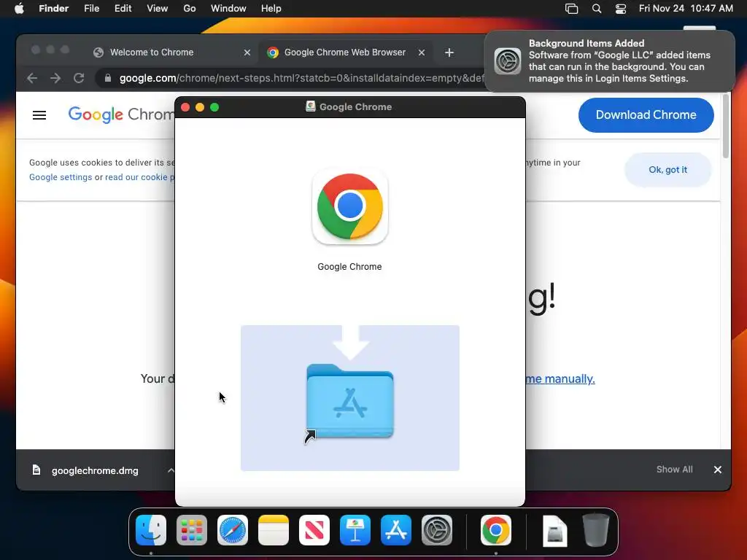Open the Finder menu in menu bar
This screenshot has height=560, width=747.
pos(53,9)
